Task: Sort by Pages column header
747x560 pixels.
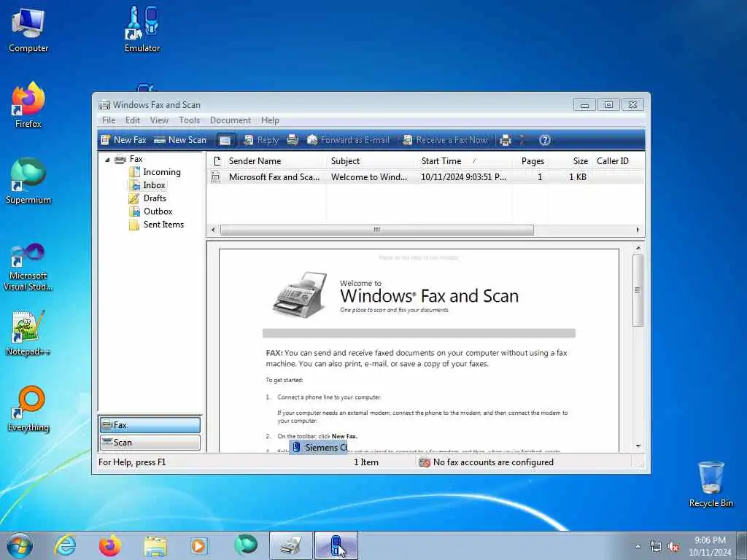Action: coord(530,161)
